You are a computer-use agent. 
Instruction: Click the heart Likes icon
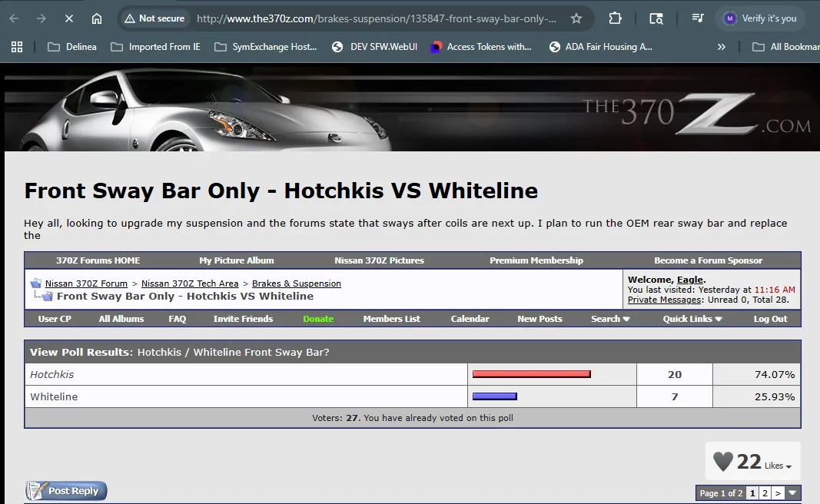[x=723, y=462]
